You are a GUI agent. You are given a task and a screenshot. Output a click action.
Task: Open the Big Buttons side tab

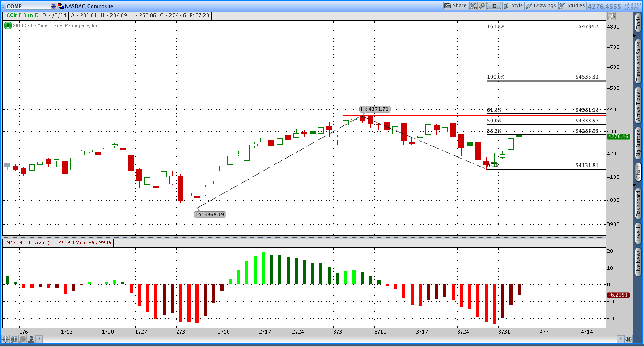pyautogui.click(x=638, y=143)
